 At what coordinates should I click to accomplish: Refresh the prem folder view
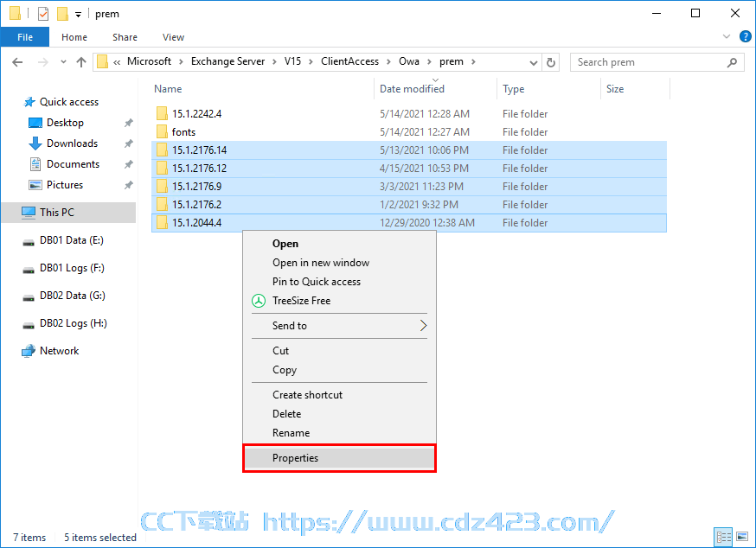click(551, 62)
